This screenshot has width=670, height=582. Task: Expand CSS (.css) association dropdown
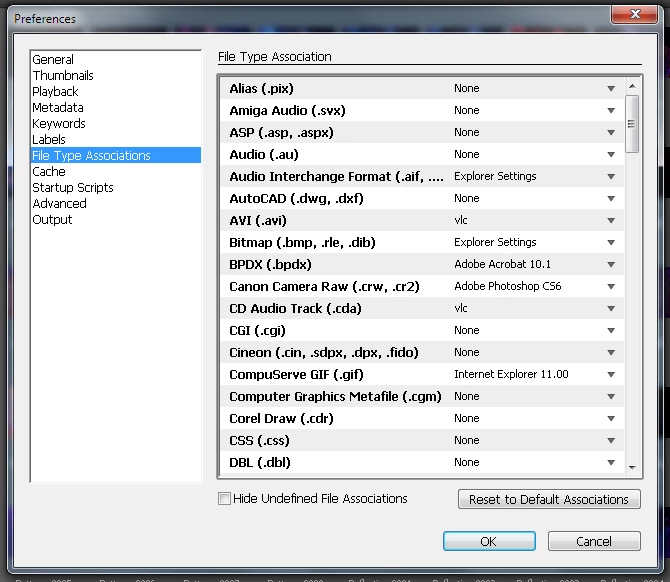coord(611,441)
